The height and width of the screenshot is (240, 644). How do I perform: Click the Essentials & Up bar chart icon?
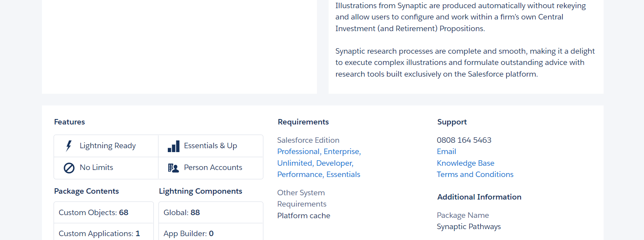[x=174, y=146]
